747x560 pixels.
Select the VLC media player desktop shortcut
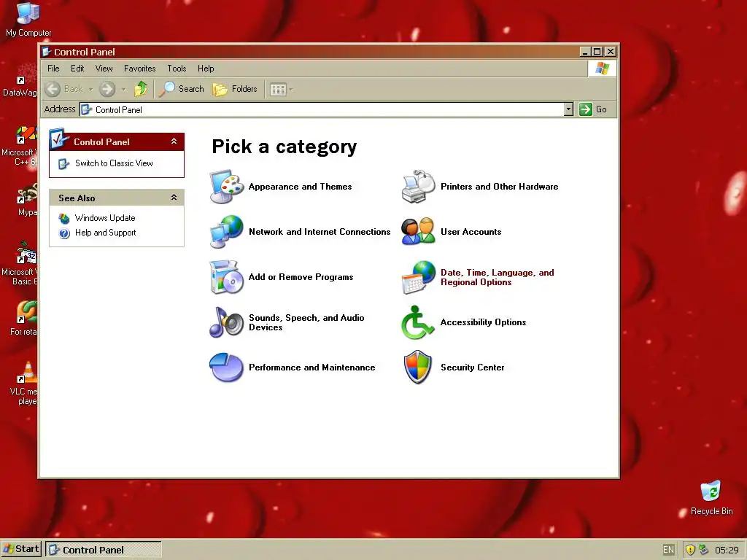[x=24, y=384]
